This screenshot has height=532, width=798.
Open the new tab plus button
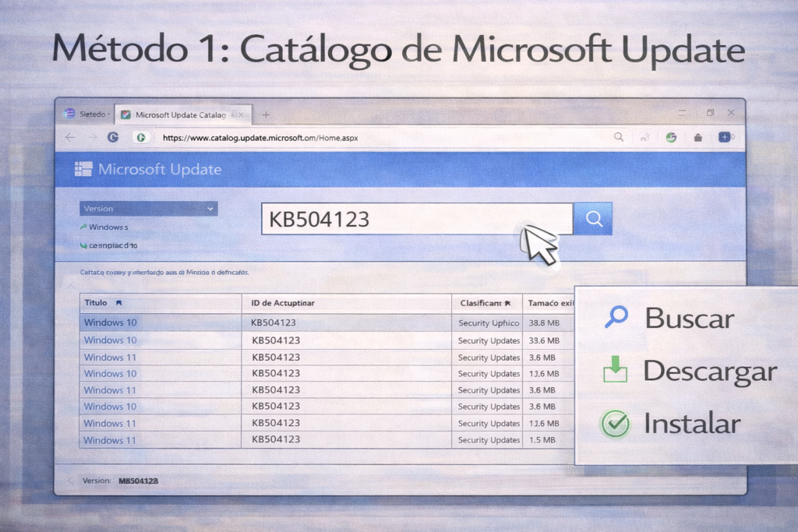pos(266,115)
